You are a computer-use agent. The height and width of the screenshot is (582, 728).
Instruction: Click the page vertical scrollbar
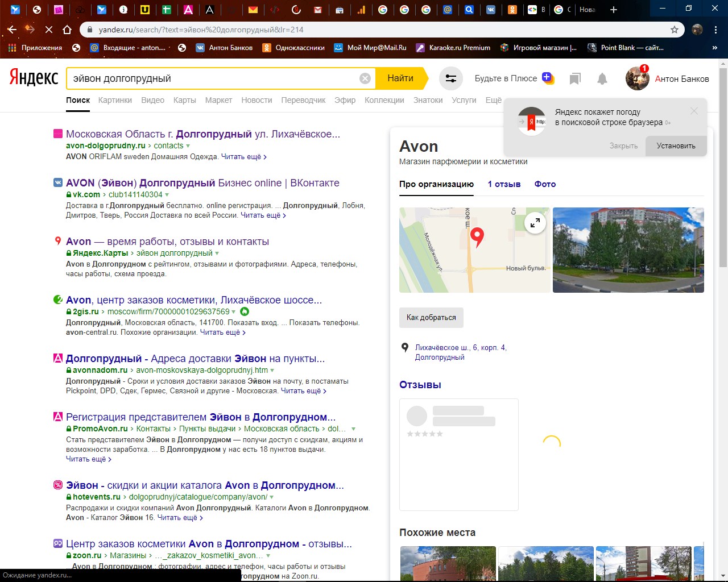point(723,168)
